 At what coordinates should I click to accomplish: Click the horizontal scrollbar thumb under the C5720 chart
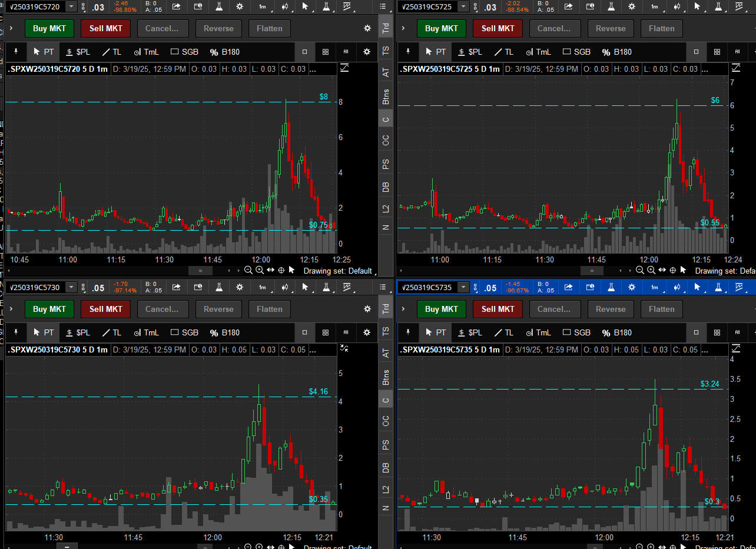pos(200,271)
